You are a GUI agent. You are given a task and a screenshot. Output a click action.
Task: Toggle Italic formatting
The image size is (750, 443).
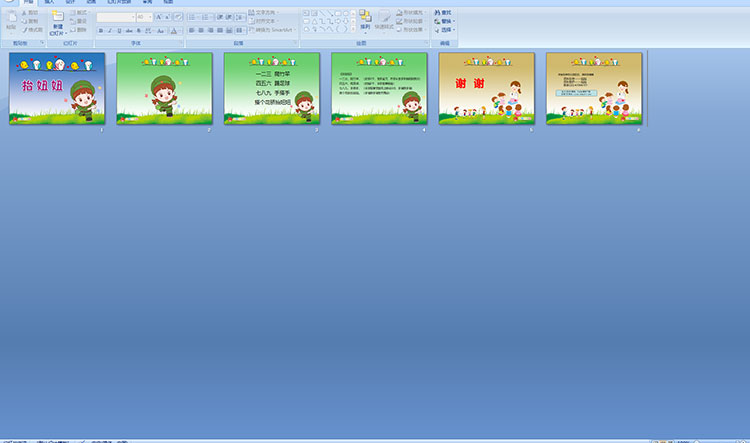click(x=109, y=30)
